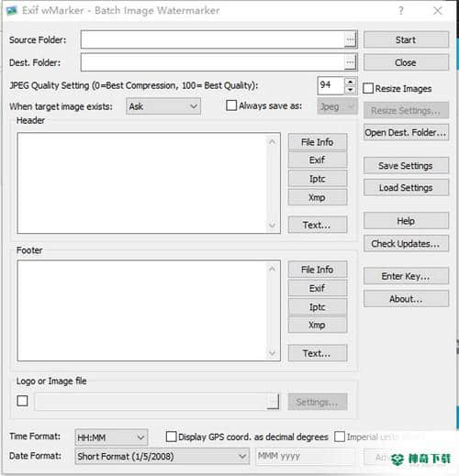Screen dimensions: 459x476
Task: Click the Close button
Action: point(406,62)
